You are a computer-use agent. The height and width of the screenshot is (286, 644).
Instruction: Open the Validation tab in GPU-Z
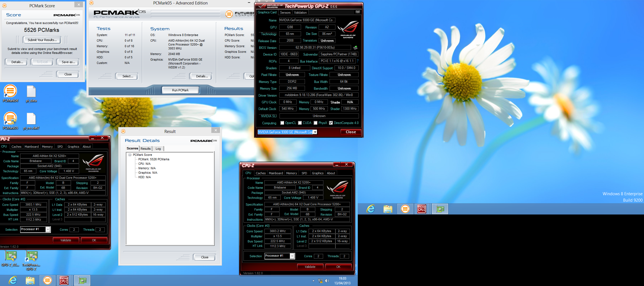point(300,13)
